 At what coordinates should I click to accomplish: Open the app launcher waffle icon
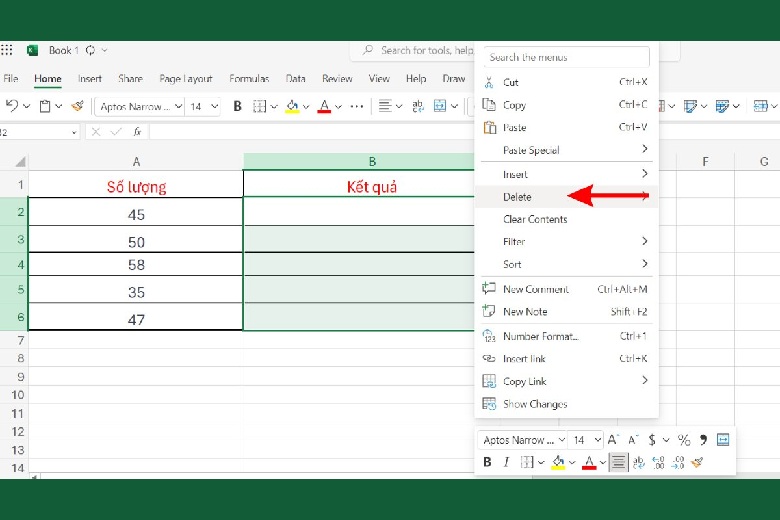[x=6, y=50]
